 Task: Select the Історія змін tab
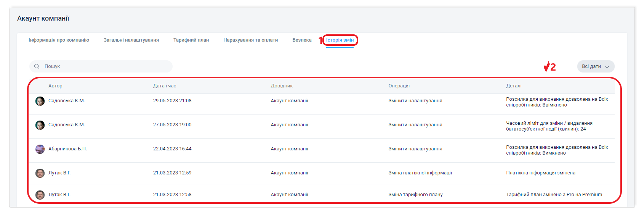(x=340, y=40)
